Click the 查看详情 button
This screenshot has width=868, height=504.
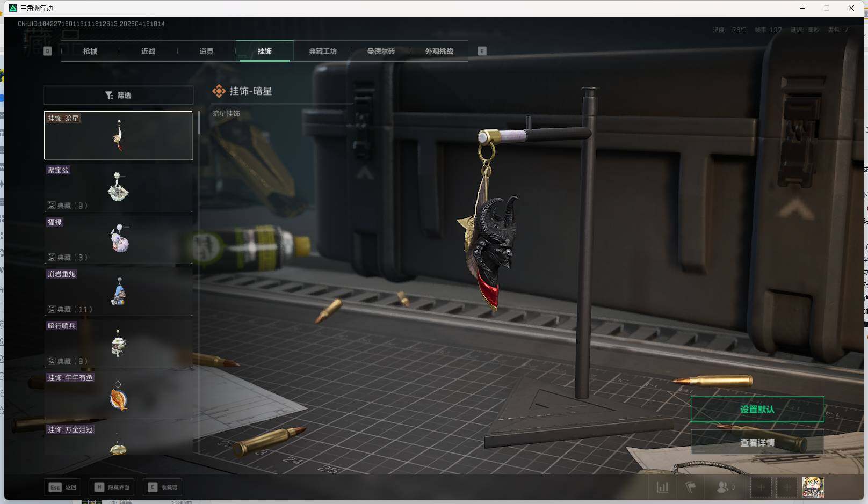(x=757, y=442)
